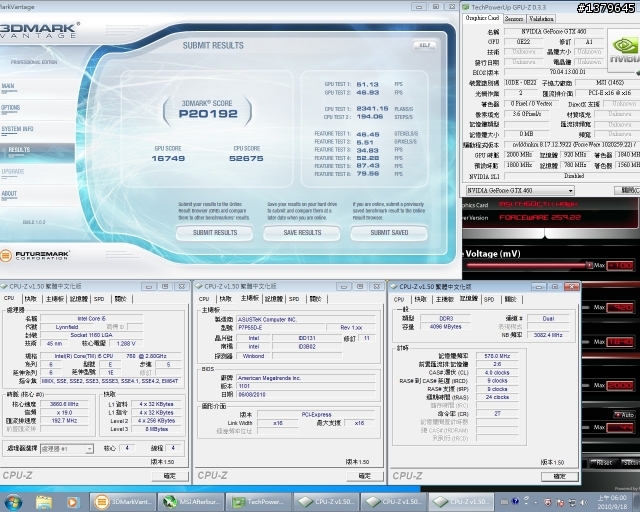
Task: Switch to GPU-Z Sensors tab
Action: pos(513,19)
